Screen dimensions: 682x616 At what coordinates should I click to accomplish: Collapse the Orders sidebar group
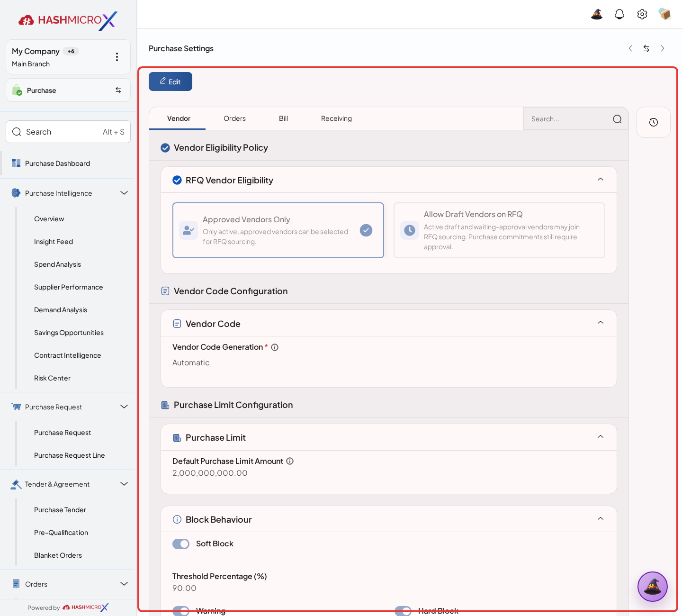(124, 584)
